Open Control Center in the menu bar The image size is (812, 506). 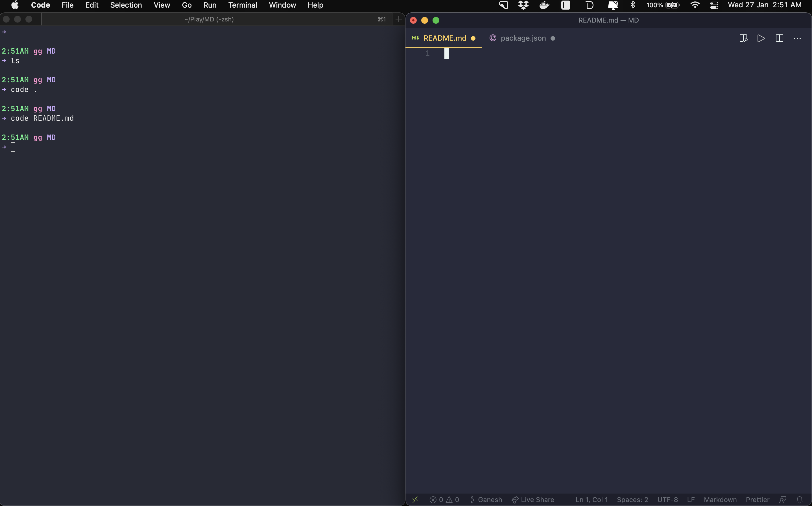point(715,5)
